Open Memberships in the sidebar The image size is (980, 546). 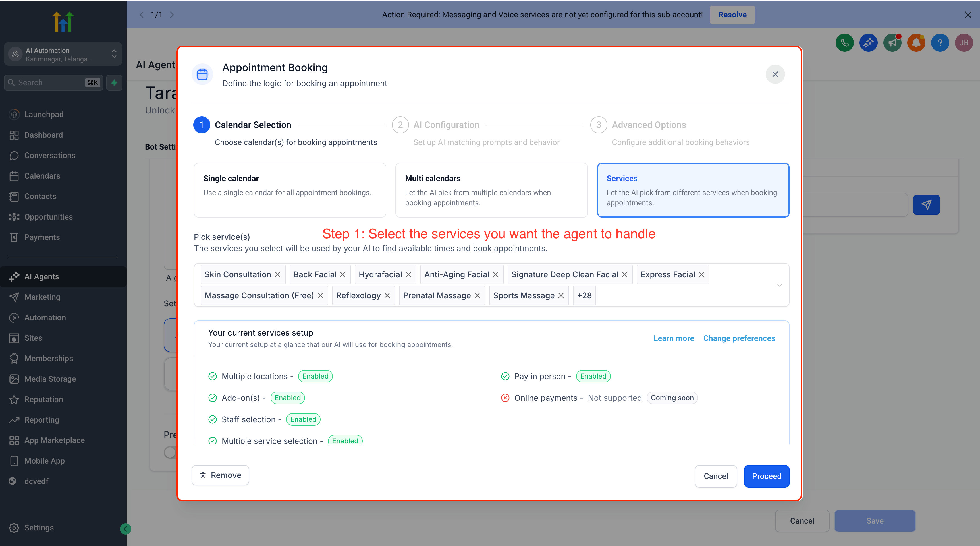click(x=63, y=358)
